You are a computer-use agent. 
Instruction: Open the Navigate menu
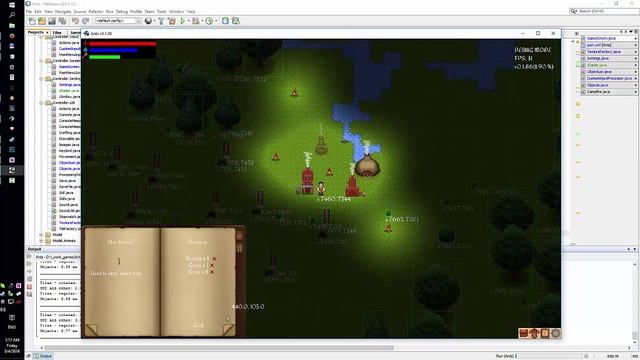[63, 11]
